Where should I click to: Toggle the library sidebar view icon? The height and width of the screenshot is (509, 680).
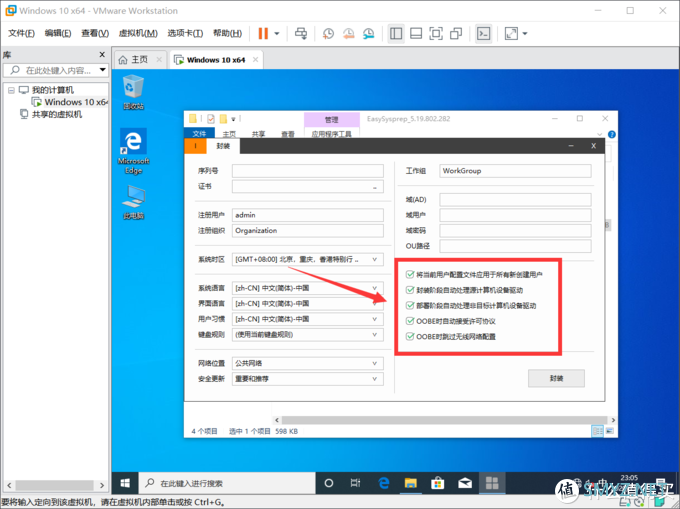pyautogui.click(x=396, y=33)
